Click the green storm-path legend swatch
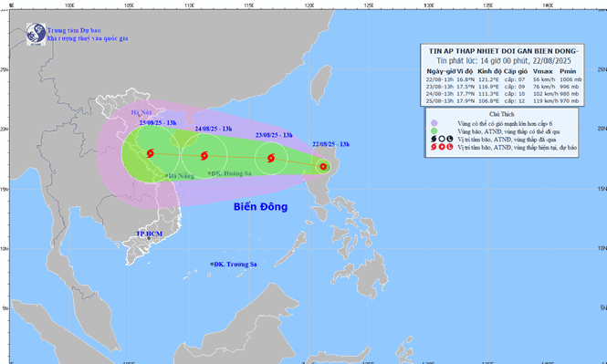This screenshot has height=364, width=607. pos(434,131)
